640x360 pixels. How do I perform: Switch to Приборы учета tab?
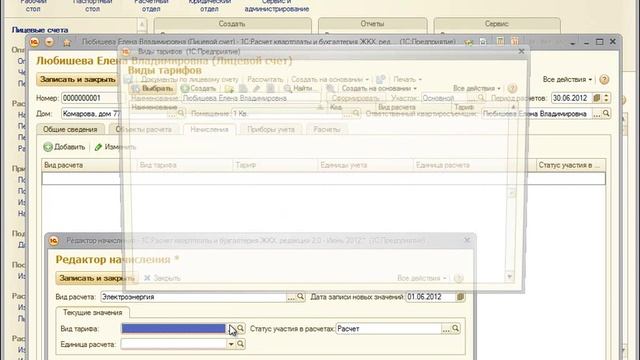click(x=271, y=129)
